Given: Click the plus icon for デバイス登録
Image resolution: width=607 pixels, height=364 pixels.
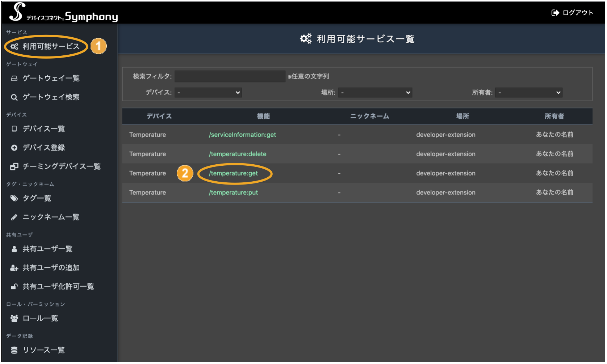Looking at the screenshot, I should coord(14,148).
